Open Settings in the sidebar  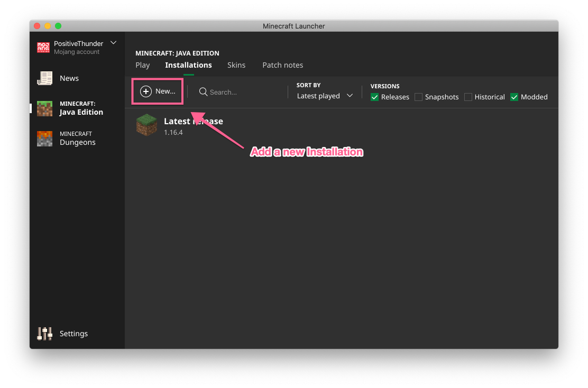pyautogui.click(x=77, y=333)
